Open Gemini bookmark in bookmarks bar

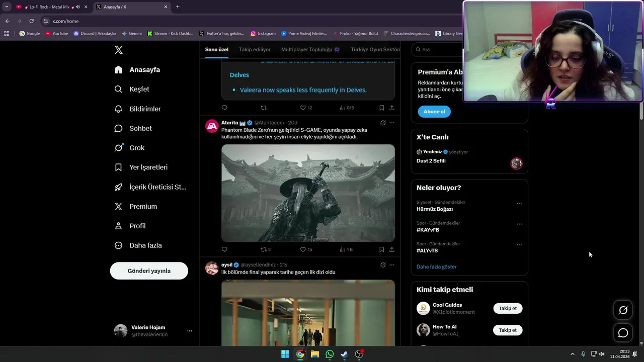pos(132,34)
